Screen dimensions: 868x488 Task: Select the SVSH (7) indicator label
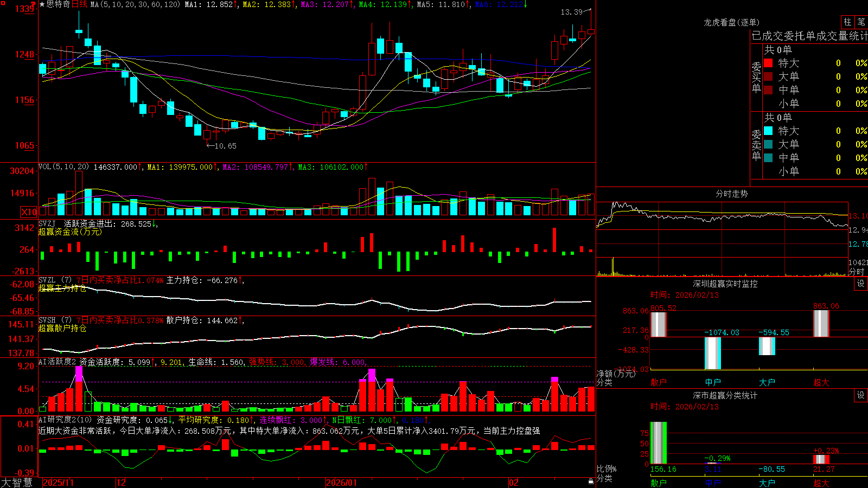(x=55, y=320)
